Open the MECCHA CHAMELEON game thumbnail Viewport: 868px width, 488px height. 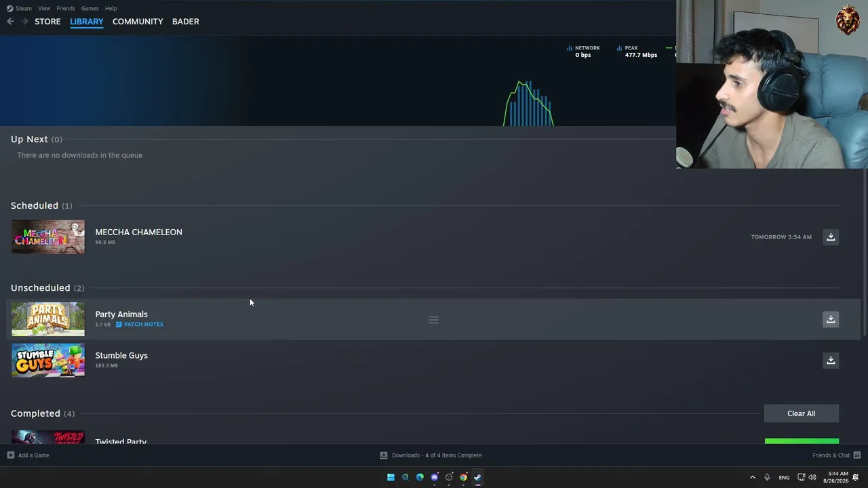tap(48, 237)
